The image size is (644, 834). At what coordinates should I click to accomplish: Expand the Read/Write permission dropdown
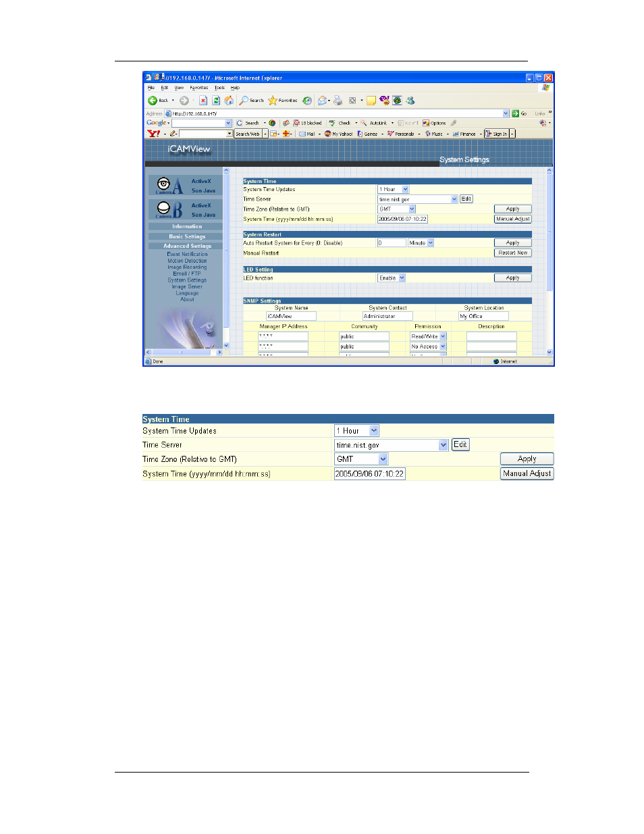coord(443,336)
